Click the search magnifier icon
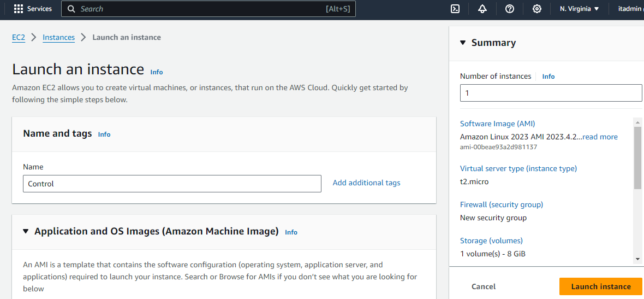The height and width of the screenshot is (299, 644). [x=71, y=9]
